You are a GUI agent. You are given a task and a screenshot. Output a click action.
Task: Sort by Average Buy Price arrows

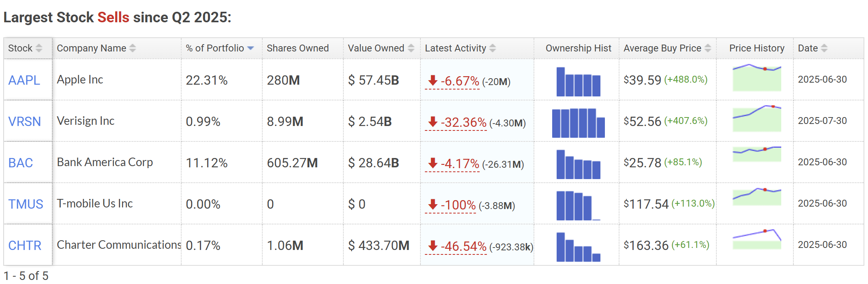[x=708, y=48]
